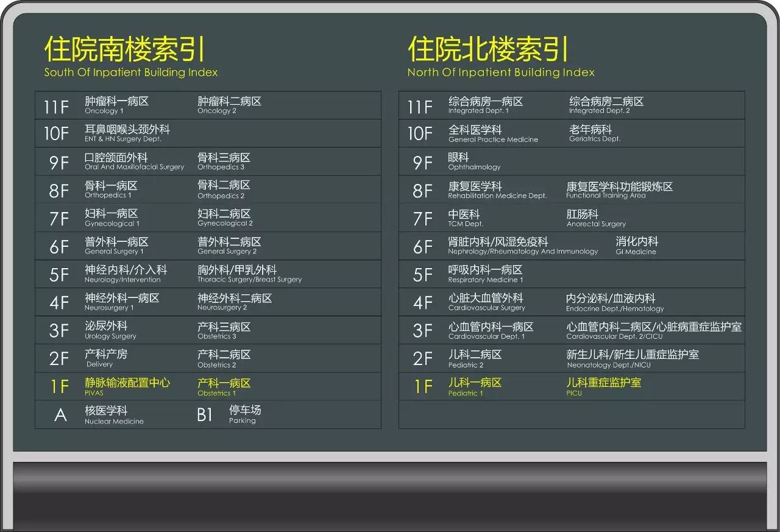Select Obstetrics 3 (产科三病区) entry
780x532 pixels.
224,330
